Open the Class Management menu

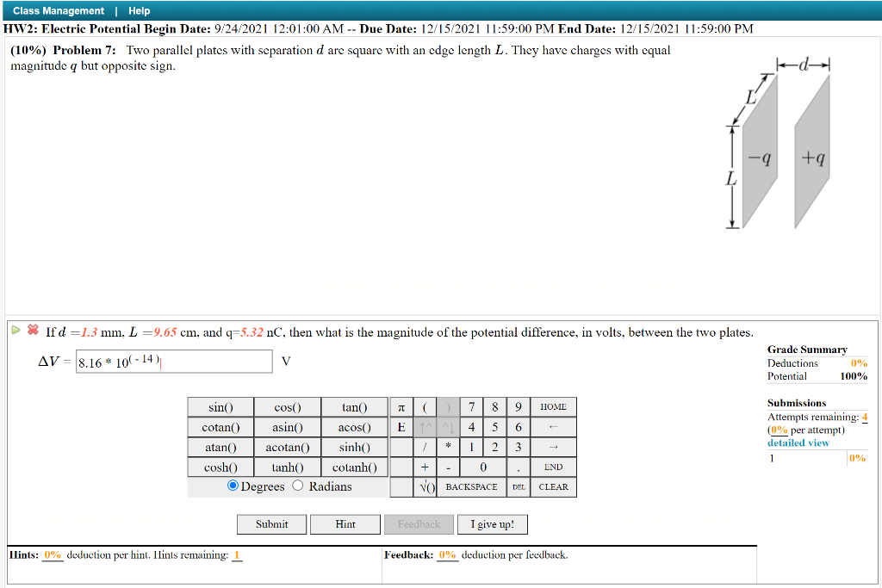pyautogui.click(x=59, y=10)
